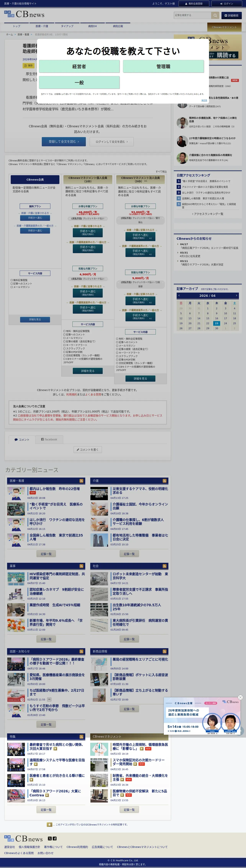246x868 pixels.
Task: Click 詳細を見る under CBnews会員 plan
Action: [35, 319]
